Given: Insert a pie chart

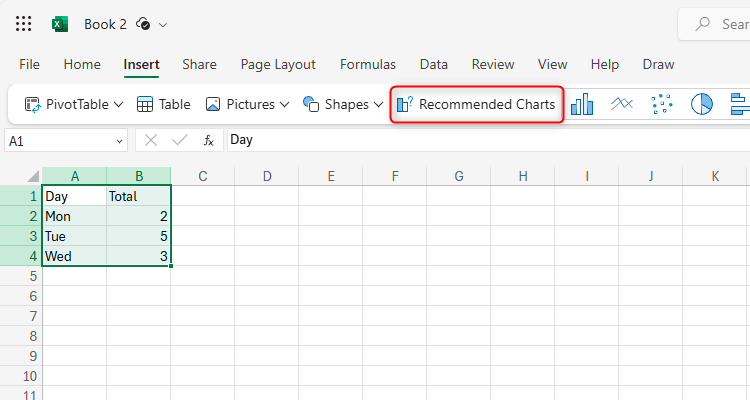Looking at the screenshot, I should click(702, 104).
